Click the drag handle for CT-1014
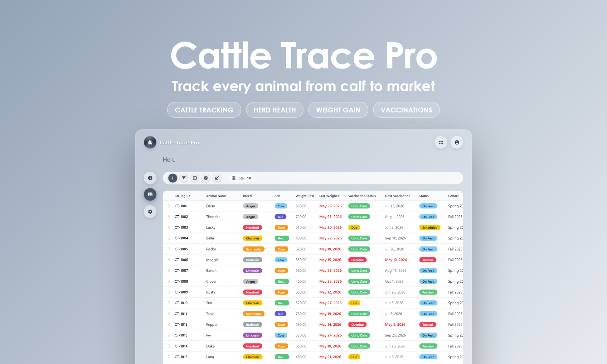This screenshot has height=364, width=607. [169, 346]
